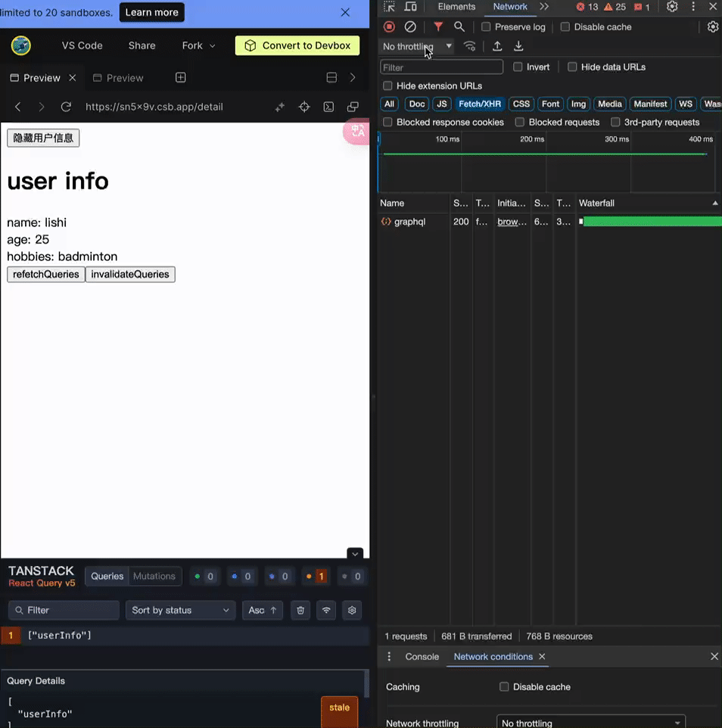Image resolution: width=722 pixels, height=728 pixels.
Task: Focus the Network Filter input
Action: tap(441, 67)
